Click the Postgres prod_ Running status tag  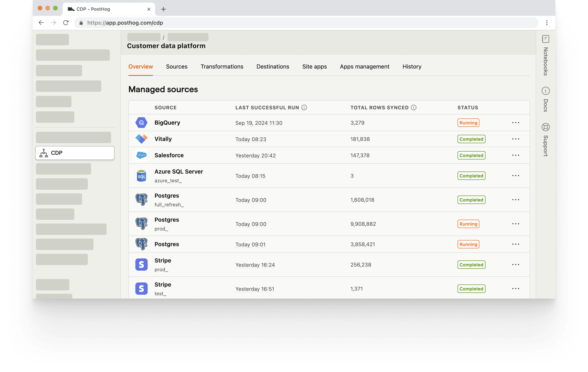(468, 224)
